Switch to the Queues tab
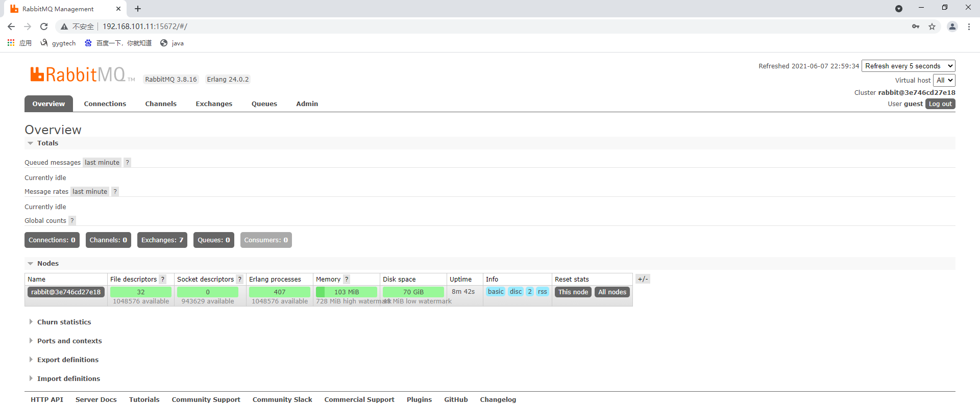This screenshot has height=407, width=980. point(264,104)
